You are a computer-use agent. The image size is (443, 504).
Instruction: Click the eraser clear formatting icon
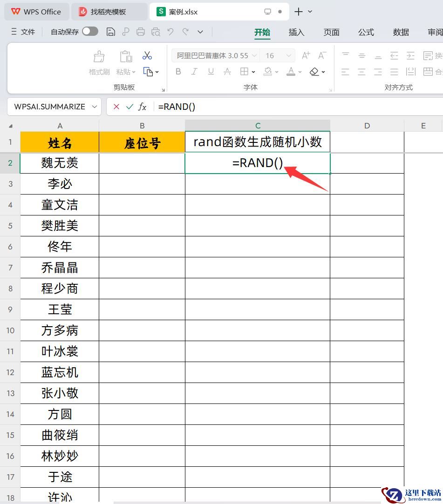click(314, 72)
